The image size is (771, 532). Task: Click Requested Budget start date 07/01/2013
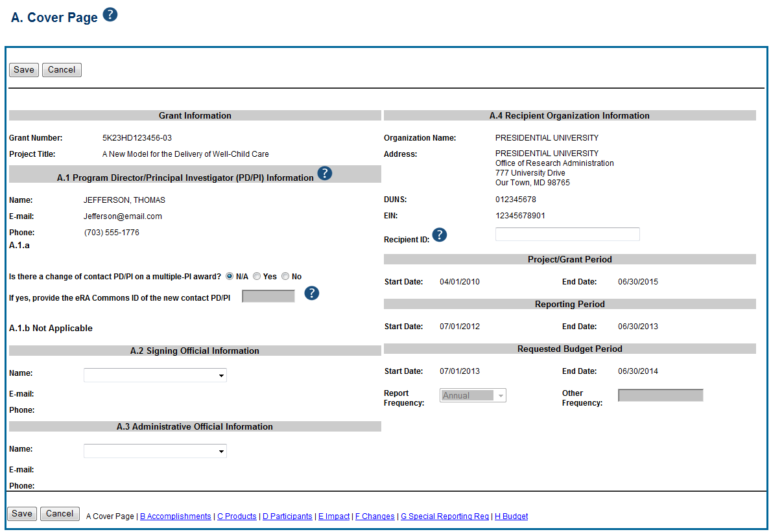[x=460, y=371]
